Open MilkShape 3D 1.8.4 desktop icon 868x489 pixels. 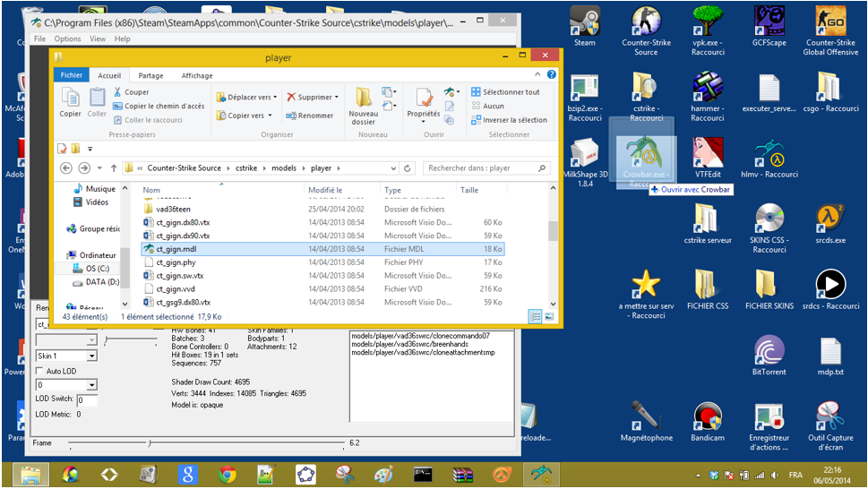[x=585, y=163]
